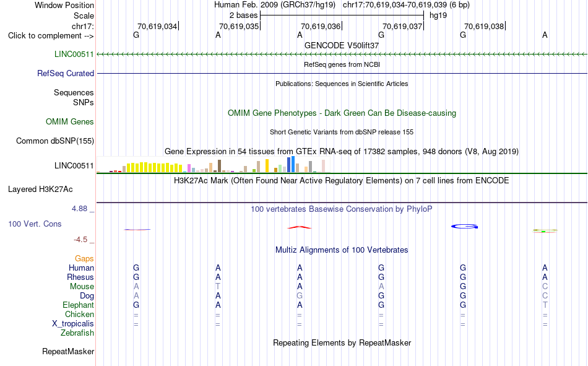Image resolution: width=588 pixels, height=366 pixels.
Task: Select the green LINC00511 GENCODE track label
Action: [x=74, y=54]
